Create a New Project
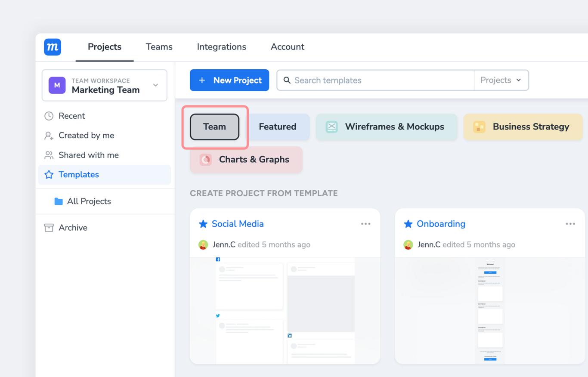The height and width of the screenshot is (377, 588). click(x=229, y=80)
